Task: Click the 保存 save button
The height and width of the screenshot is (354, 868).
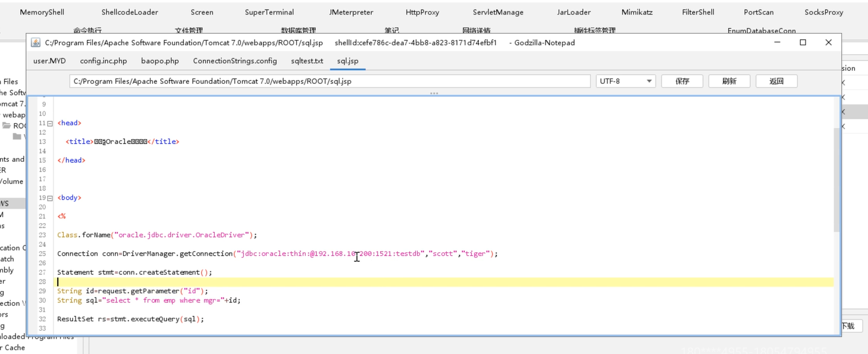Action: tap(682, 81)
